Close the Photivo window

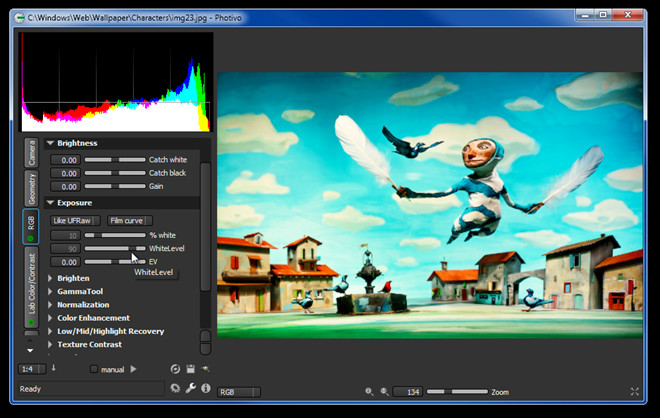pos(628,15)
